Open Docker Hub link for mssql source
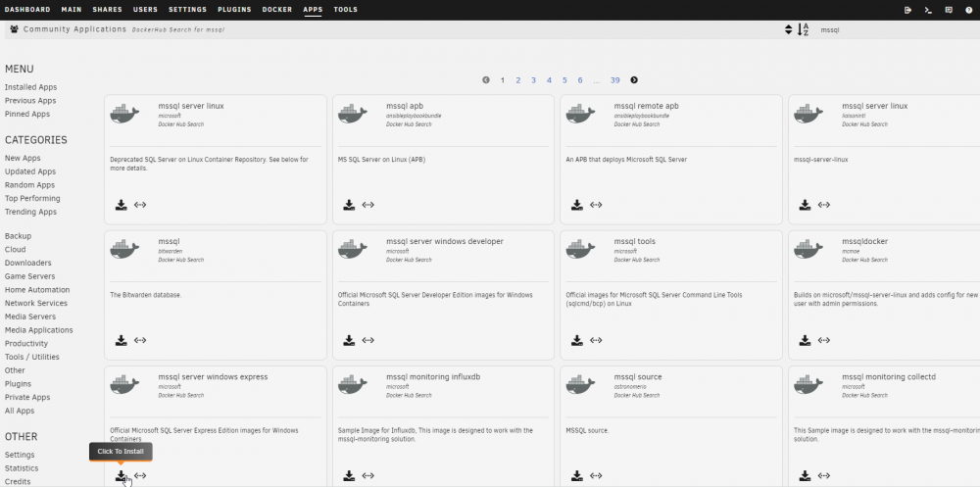Screen dimensions: 980x487 click(596, 476)
